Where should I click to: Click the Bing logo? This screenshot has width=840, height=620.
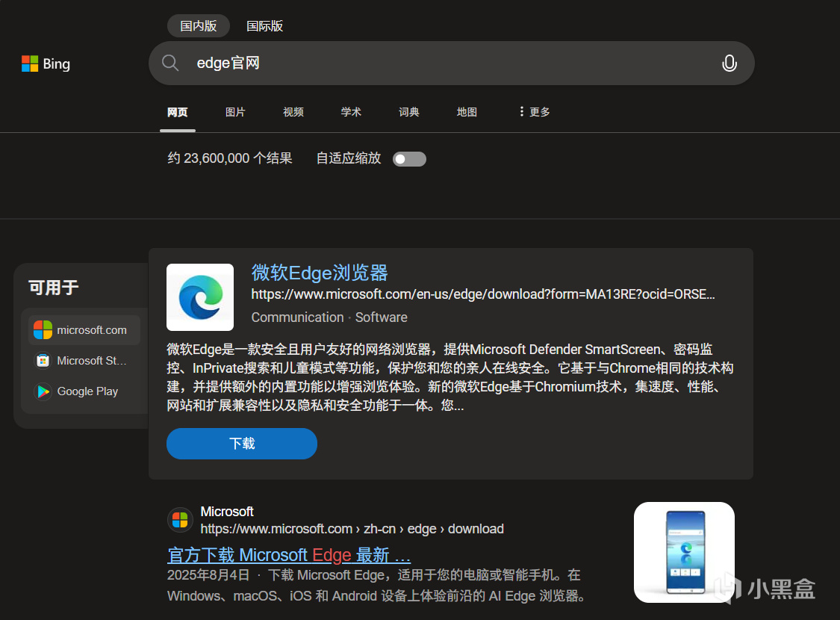pos(46,63)
